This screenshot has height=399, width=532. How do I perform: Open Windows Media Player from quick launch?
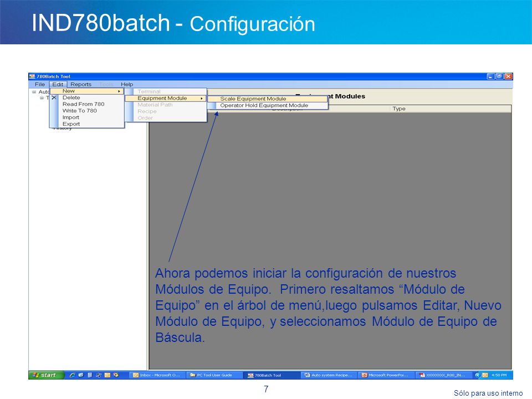[116, 375]
